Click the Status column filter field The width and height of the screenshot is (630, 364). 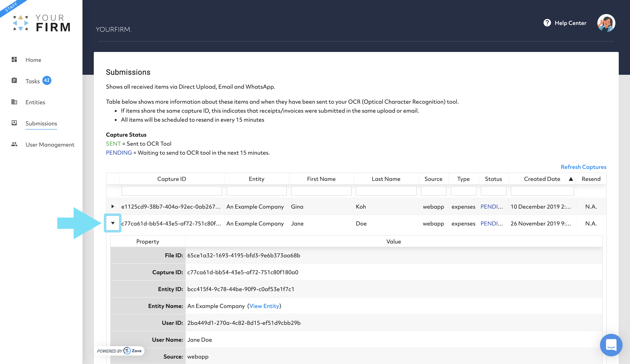click(x=494, y=191)
